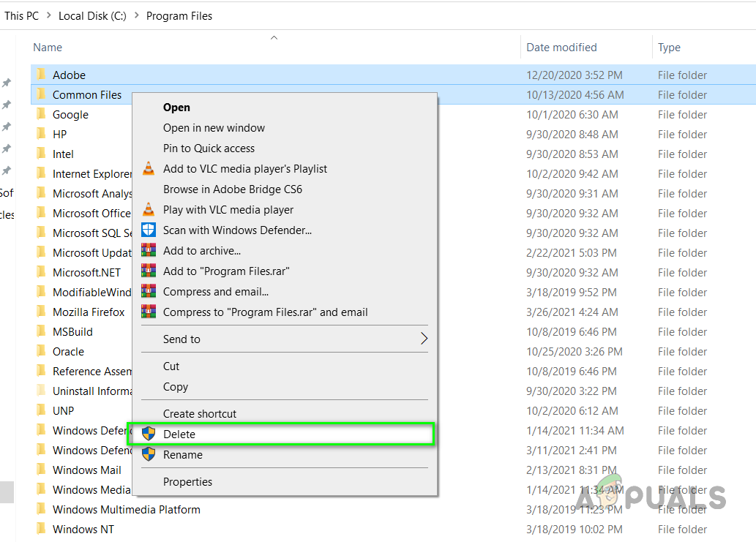This screenshot has height=542, width=756.
Task: Click Program Files in the breadcrumb
Action: 179,16
